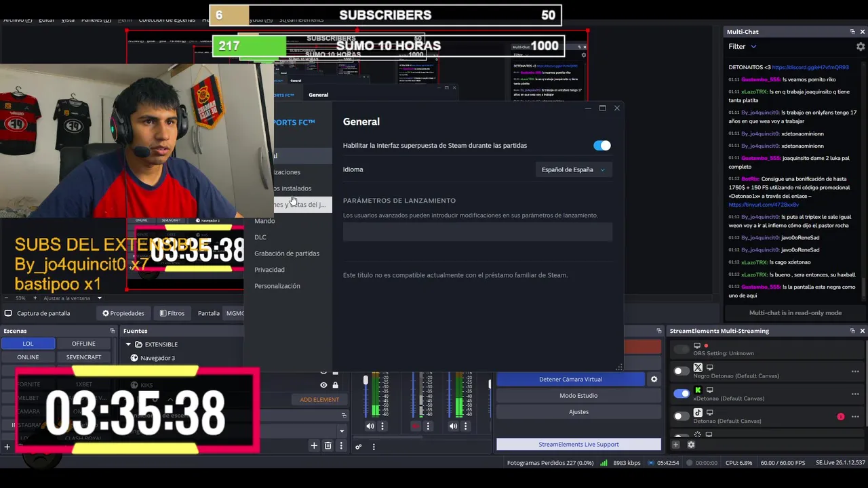This screenshot has height=488, width=868.
Task: Open source Propiedades
Action: point(123,313)
